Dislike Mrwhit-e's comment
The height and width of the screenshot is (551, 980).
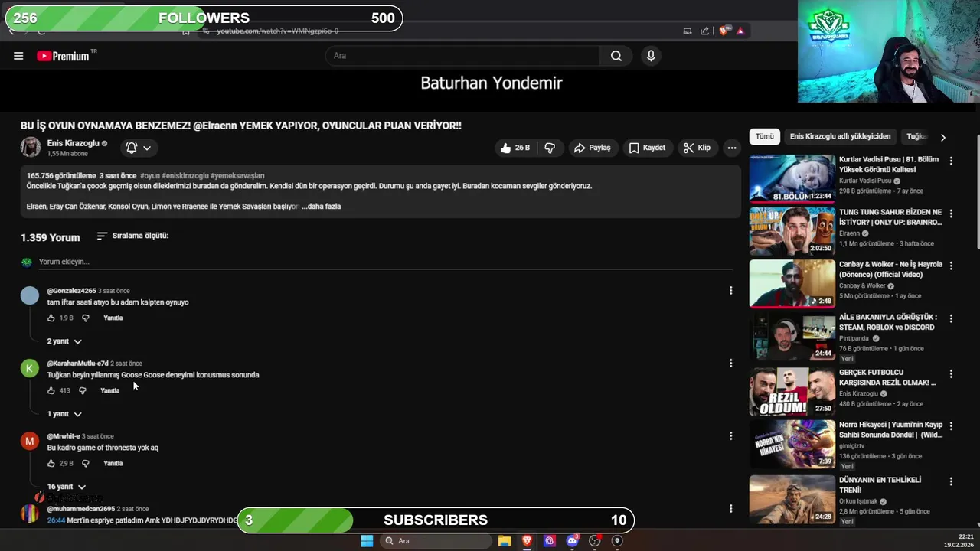pyautogui.click(x=86, y=463)
